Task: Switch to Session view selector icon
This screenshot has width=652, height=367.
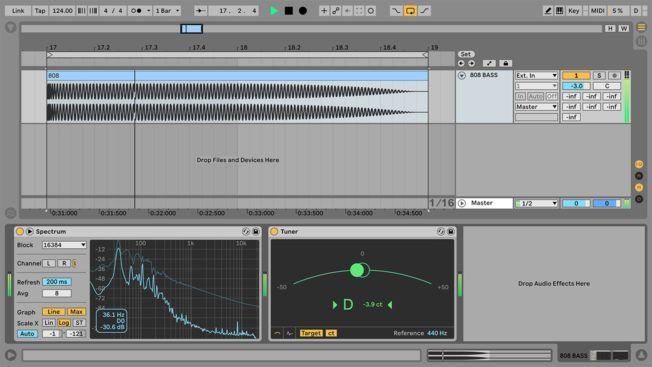Action: 641,41
